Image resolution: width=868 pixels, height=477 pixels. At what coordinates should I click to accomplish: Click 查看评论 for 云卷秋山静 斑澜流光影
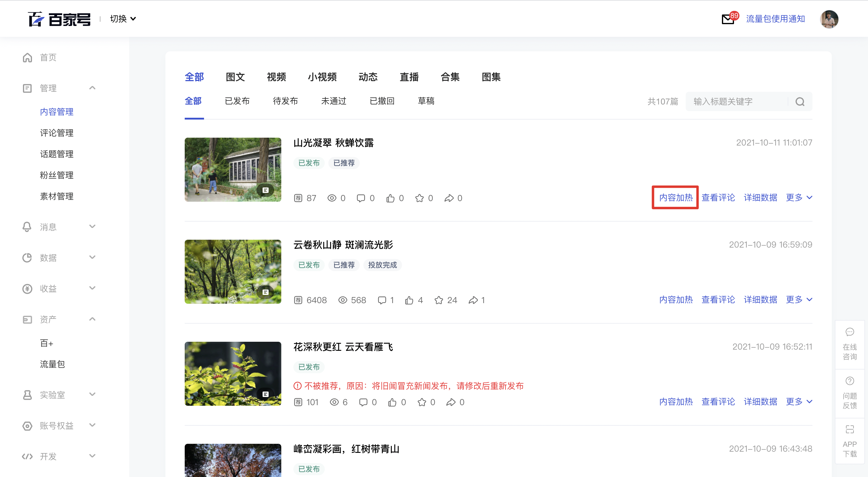[x=718, y=300]
